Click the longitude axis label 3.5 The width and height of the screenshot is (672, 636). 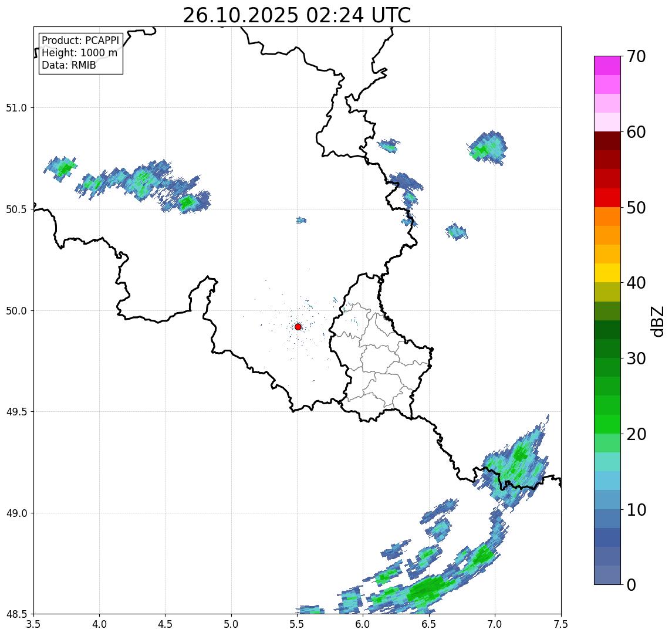coord(33,624)
